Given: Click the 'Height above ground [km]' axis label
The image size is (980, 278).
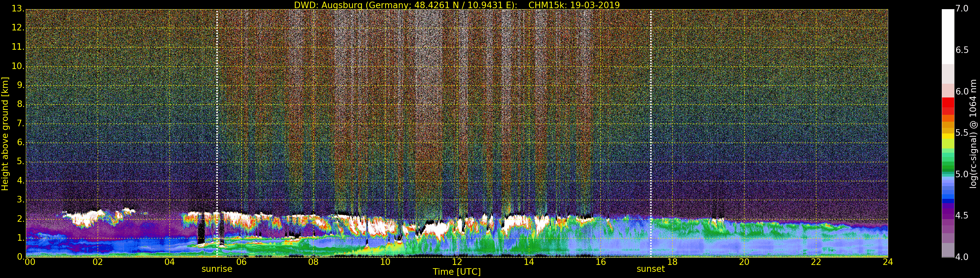Looking at the screenshot, I should (5, 134).
